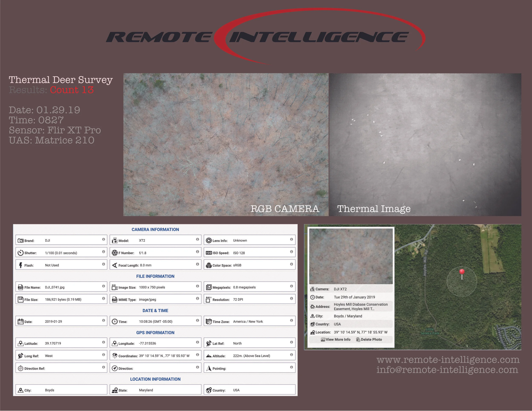The width and height of the screenshot is (532, 411).
Task: Click the Hoyles Mill Rd map label
Action: pyautogui.click(x=425, y=263)
